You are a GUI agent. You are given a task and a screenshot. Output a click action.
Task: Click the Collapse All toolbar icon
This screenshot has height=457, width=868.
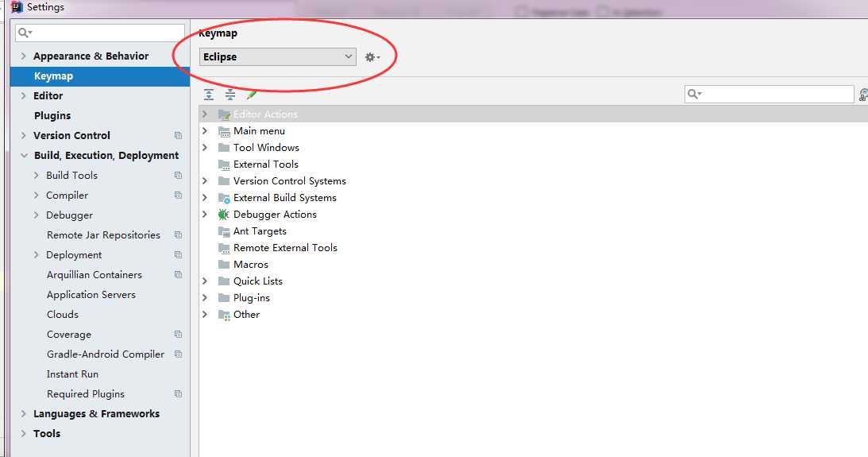click(x=230, y=94)
